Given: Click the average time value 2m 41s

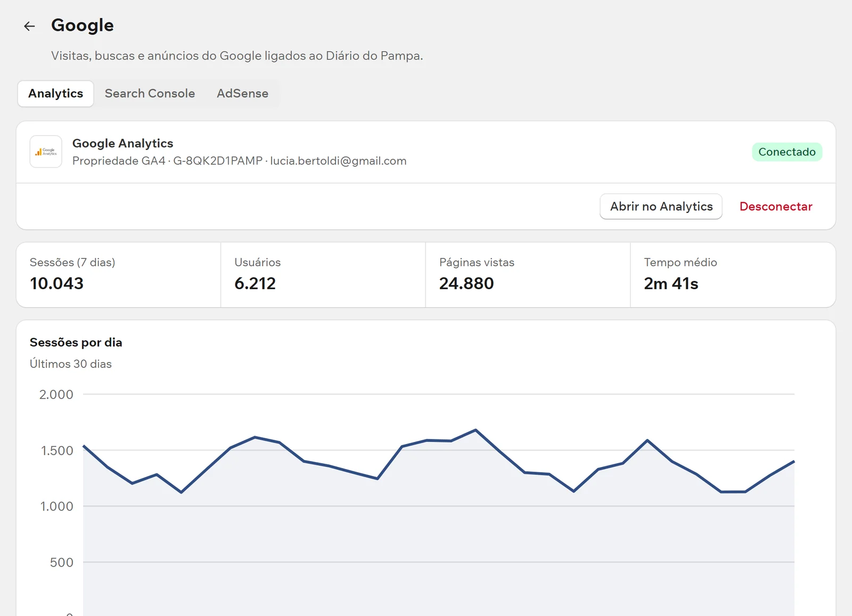Looking at the screenshot, I should pyautogui.click(x=671, y=283).
